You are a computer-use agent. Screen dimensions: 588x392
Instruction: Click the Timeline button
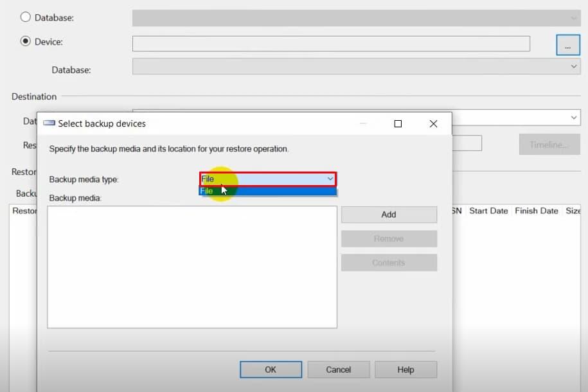[549, 145]
